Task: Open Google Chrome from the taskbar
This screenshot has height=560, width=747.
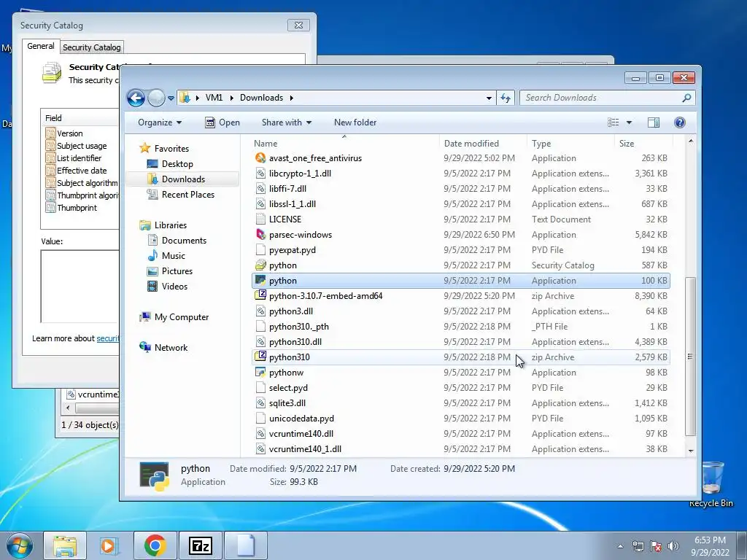Action: (x=155, y=545)
